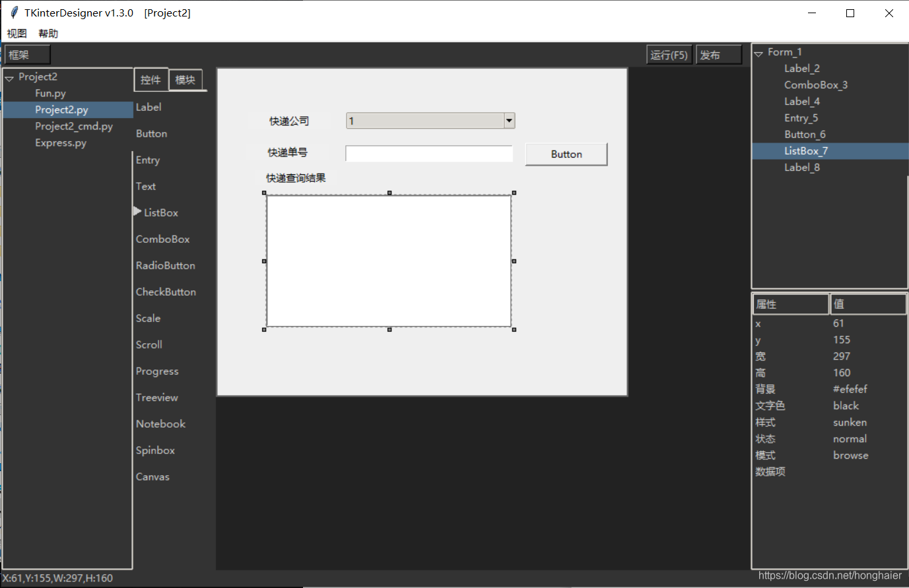The height and width of the screenshot is (588, 909).
Task: Click the 框架 button
Action: 27,55
